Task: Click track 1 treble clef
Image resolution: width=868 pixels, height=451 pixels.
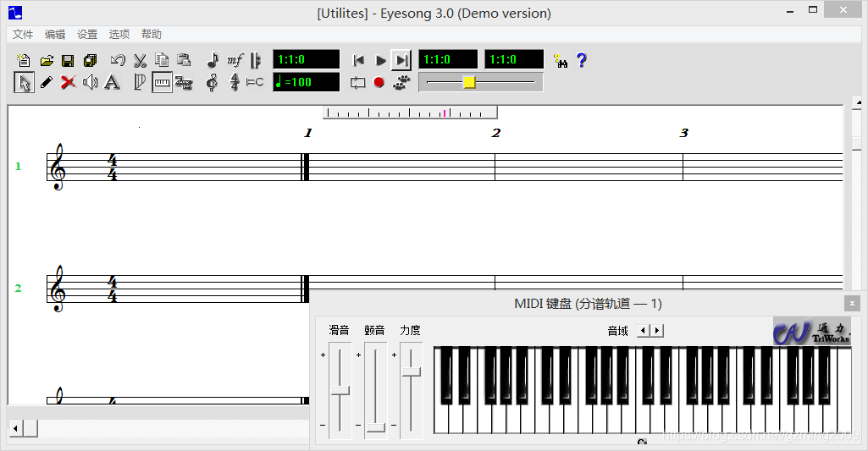Action: [58, 167]
